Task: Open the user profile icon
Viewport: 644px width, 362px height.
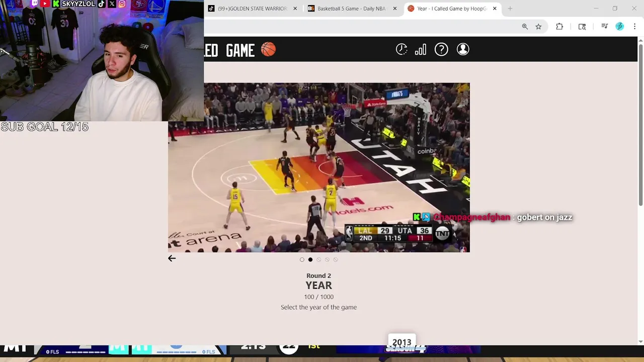Action: tap(463, 49)
